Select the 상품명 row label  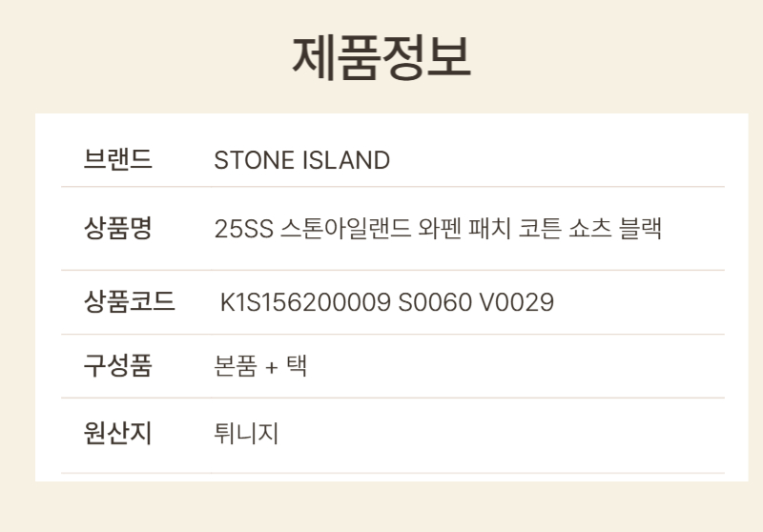(117, 229)
